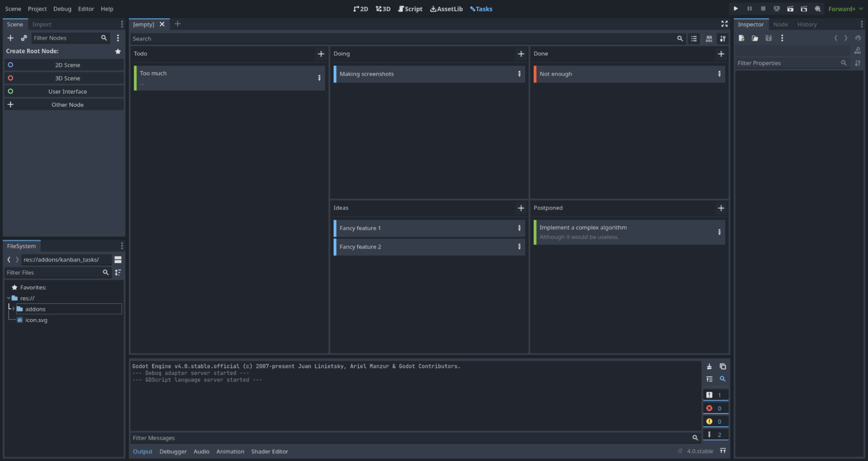Pause the running scene
The image size is (868, 461).
[x=750, y=9]
